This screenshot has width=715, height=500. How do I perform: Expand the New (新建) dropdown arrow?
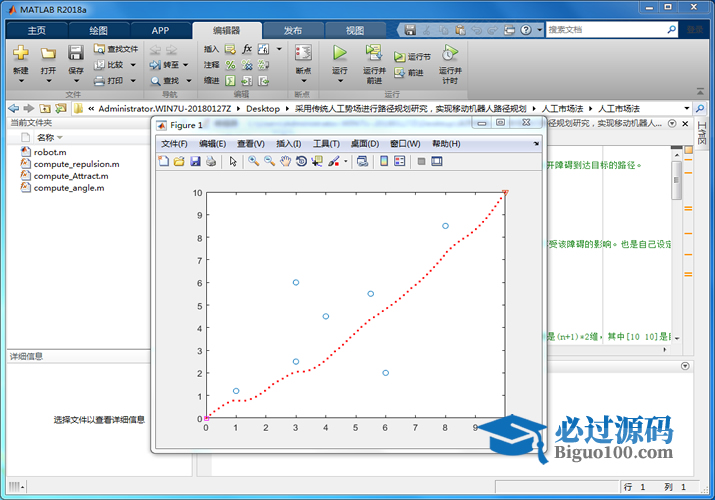21,81
